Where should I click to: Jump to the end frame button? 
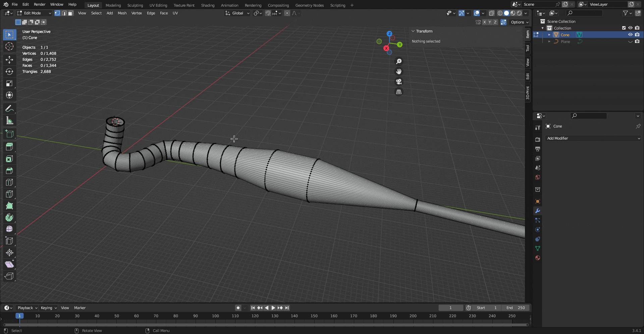pyautogui.click(x=287, y=308)
